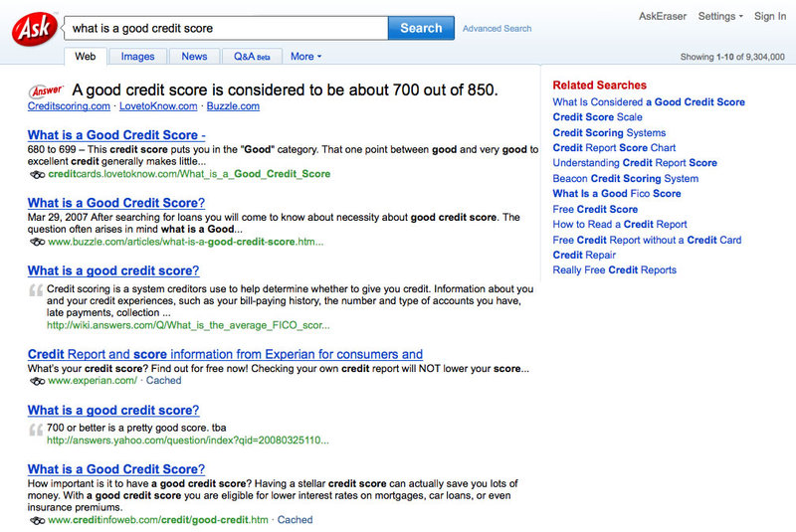Click 'Free Credit Report without a Credit Card'
The image size is (796, 532).
click(648, 240)
